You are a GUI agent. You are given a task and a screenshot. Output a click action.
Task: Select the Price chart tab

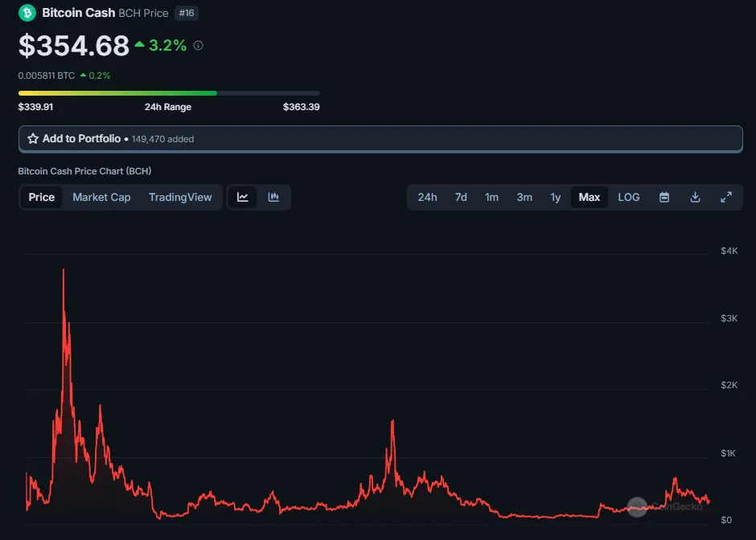42,197
